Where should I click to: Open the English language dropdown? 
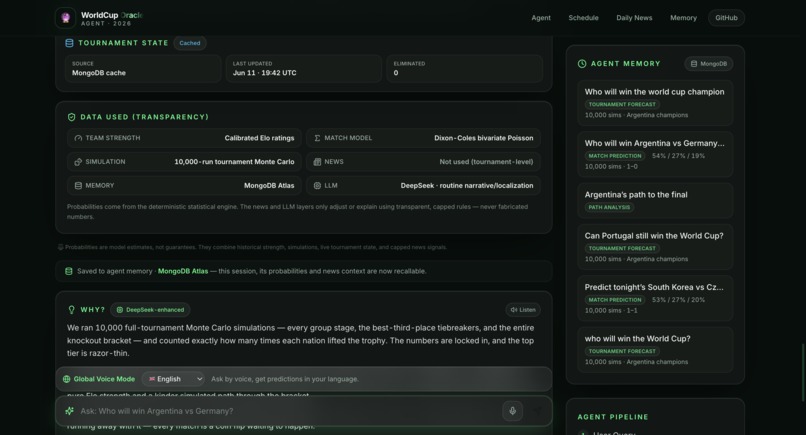click(x=174, y=379)
